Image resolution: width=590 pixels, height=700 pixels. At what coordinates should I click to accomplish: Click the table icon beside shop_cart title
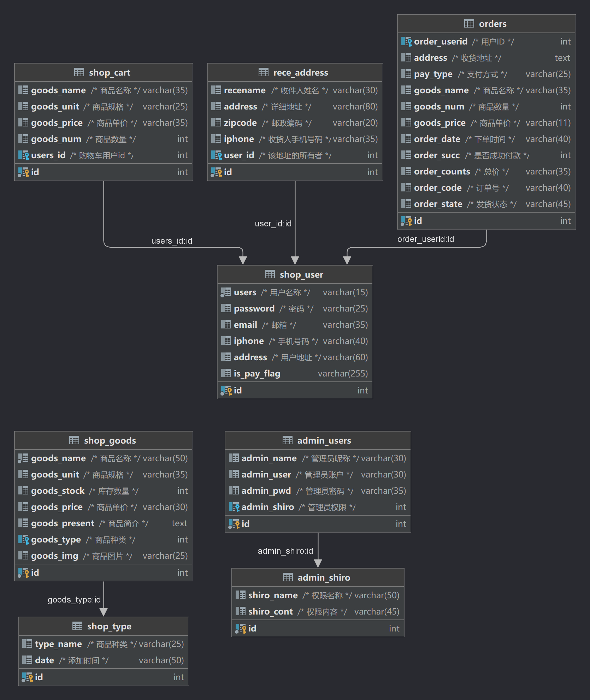[x=79, y=72]
